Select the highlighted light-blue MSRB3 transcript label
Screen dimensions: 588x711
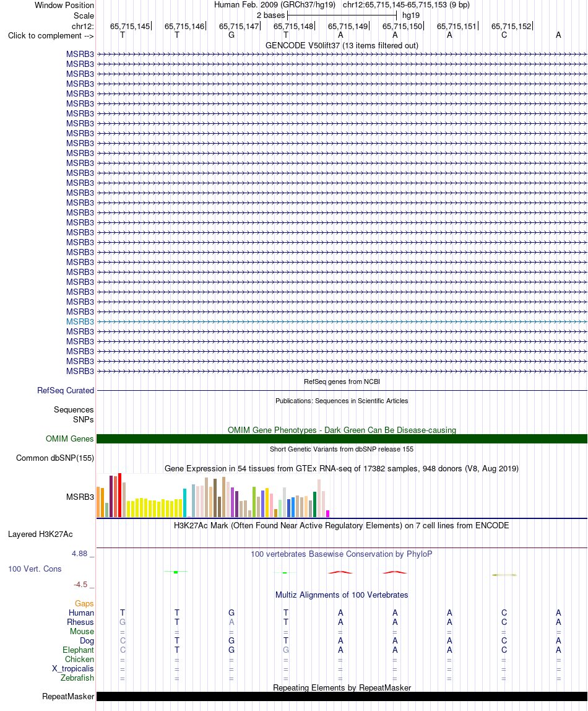[x=80, y=321]
